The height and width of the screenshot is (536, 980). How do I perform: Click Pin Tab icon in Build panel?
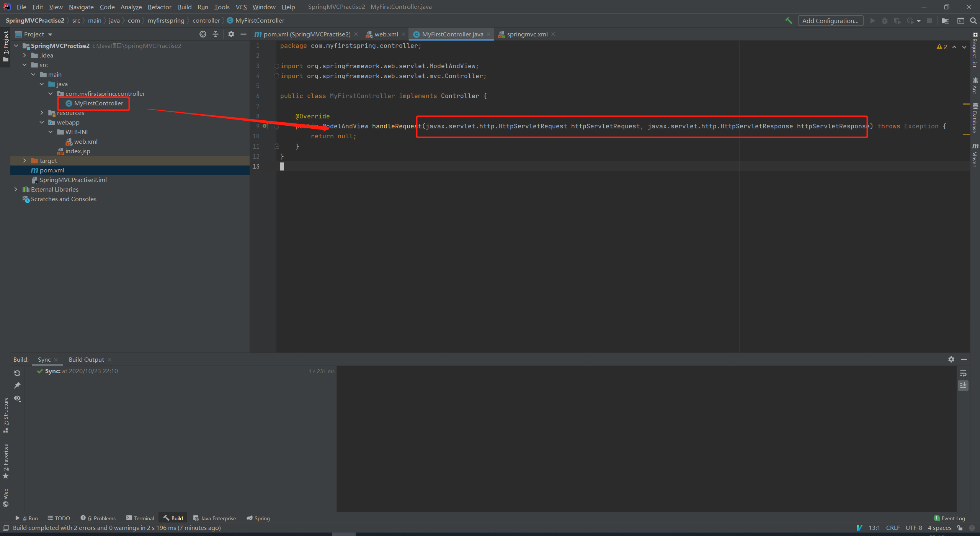(17, 385)
